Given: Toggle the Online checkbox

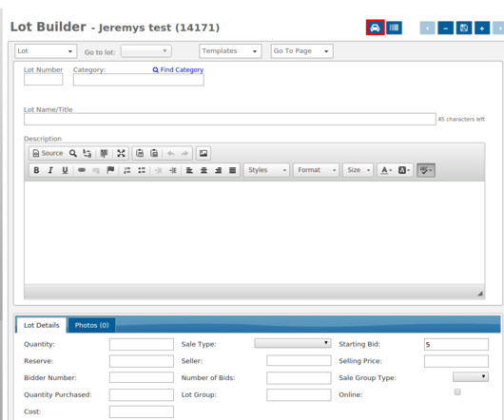Looking at the screenshot, I should pyautogui.click(x=457, y=392).
